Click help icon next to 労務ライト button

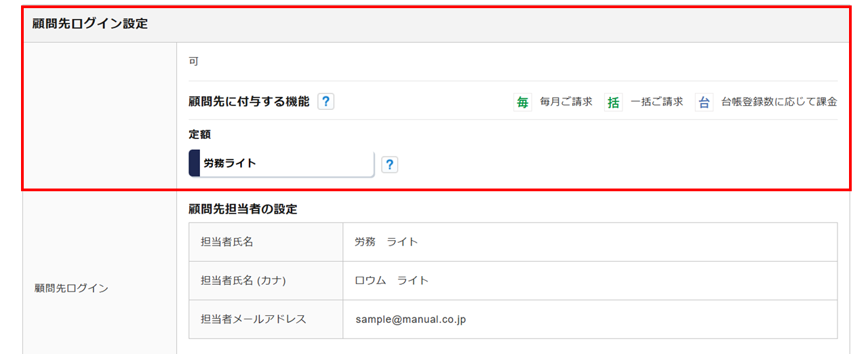(x=389, y=165)
